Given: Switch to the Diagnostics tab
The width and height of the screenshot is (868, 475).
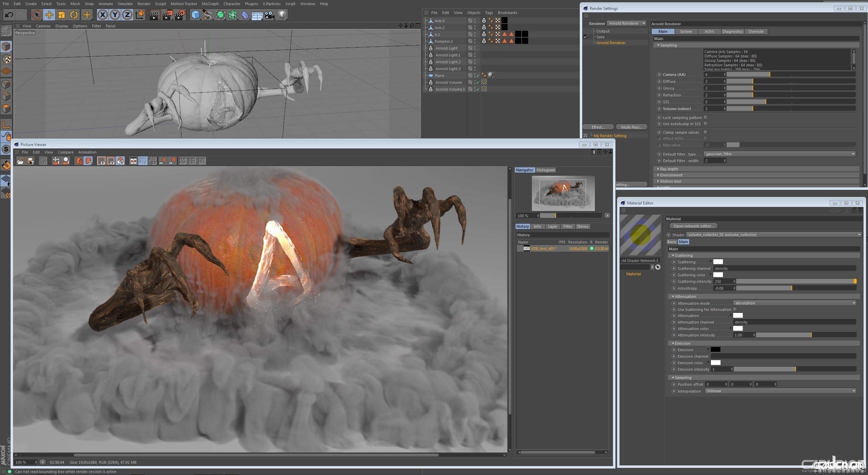Looking at the screenshot, I should [732, 31].
